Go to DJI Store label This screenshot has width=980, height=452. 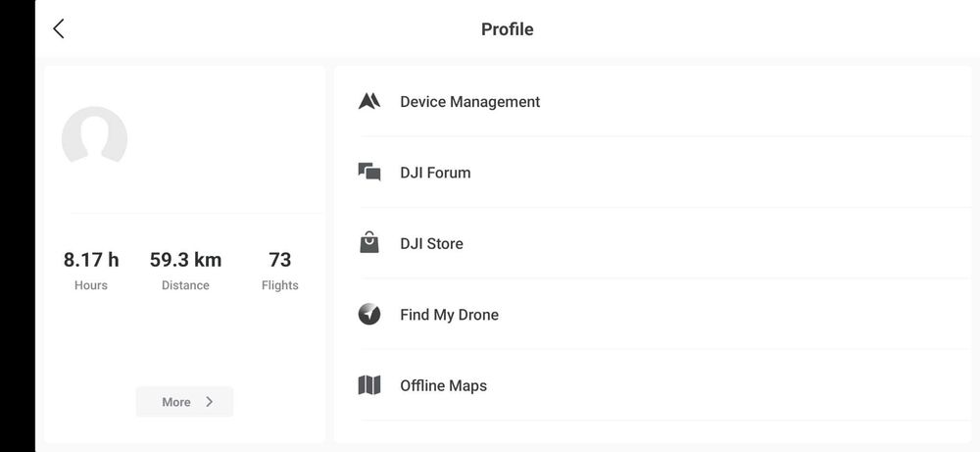point(431,244)
